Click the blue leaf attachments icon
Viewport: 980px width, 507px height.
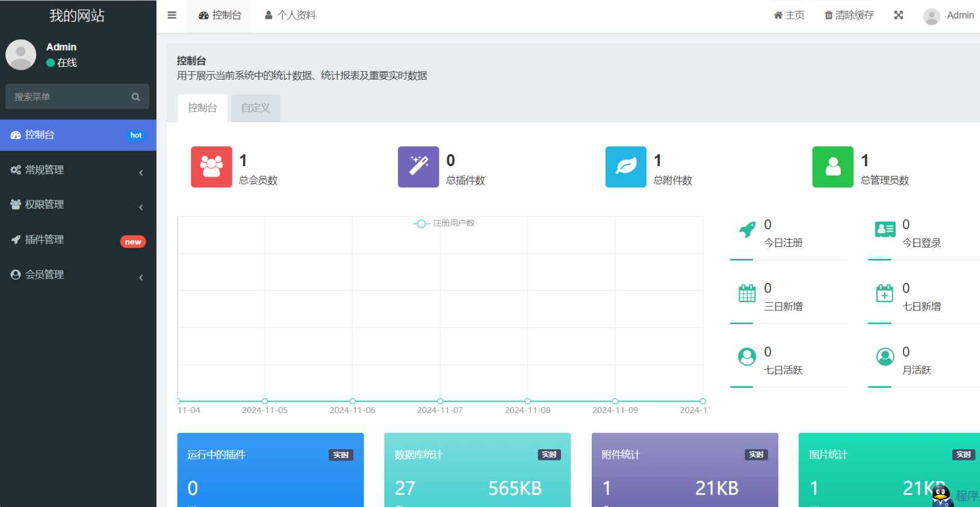626,167
